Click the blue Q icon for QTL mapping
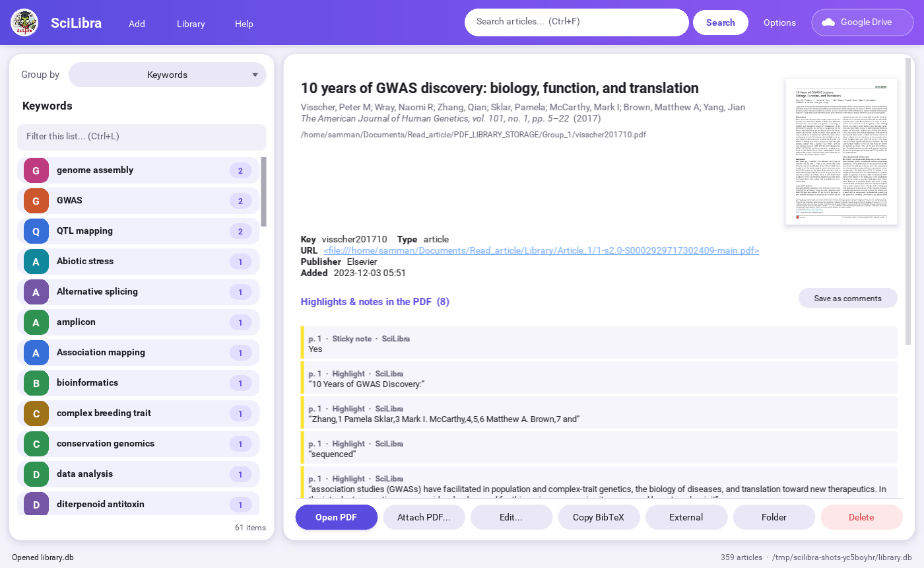The image size is (924, 568). 36,231
